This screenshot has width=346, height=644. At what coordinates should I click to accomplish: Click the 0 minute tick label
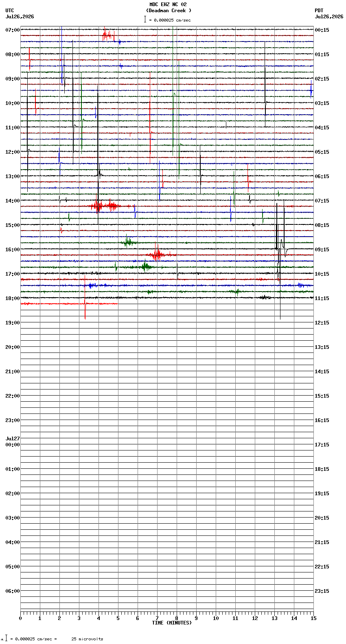(x=20, y=618)
